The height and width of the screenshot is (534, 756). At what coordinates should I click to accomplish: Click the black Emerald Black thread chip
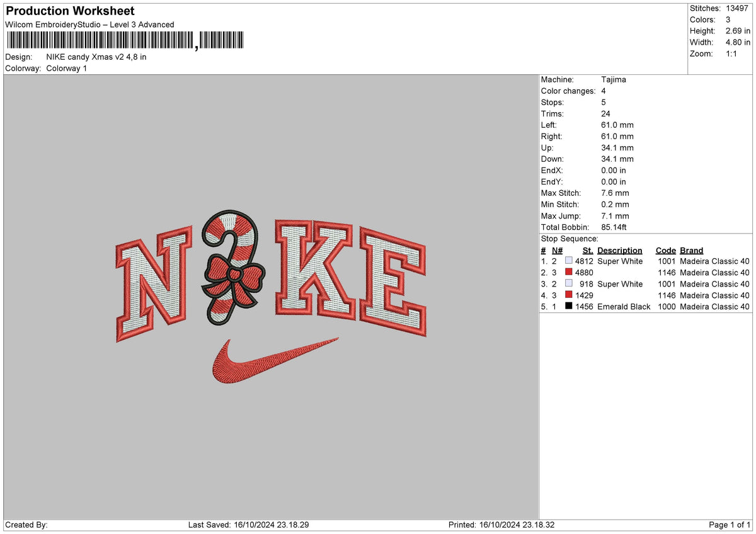(568, 307)
